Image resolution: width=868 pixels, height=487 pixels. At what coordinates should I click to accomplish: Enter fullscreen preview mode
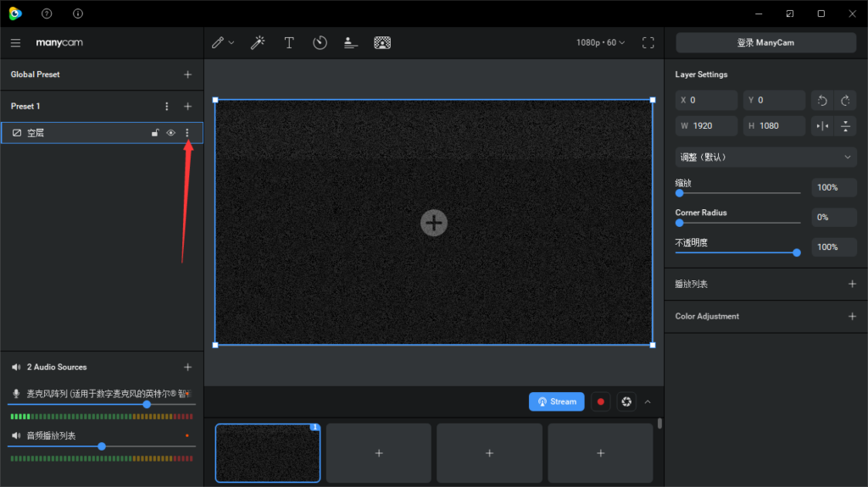pyautogui.click(x=648, y=42)
